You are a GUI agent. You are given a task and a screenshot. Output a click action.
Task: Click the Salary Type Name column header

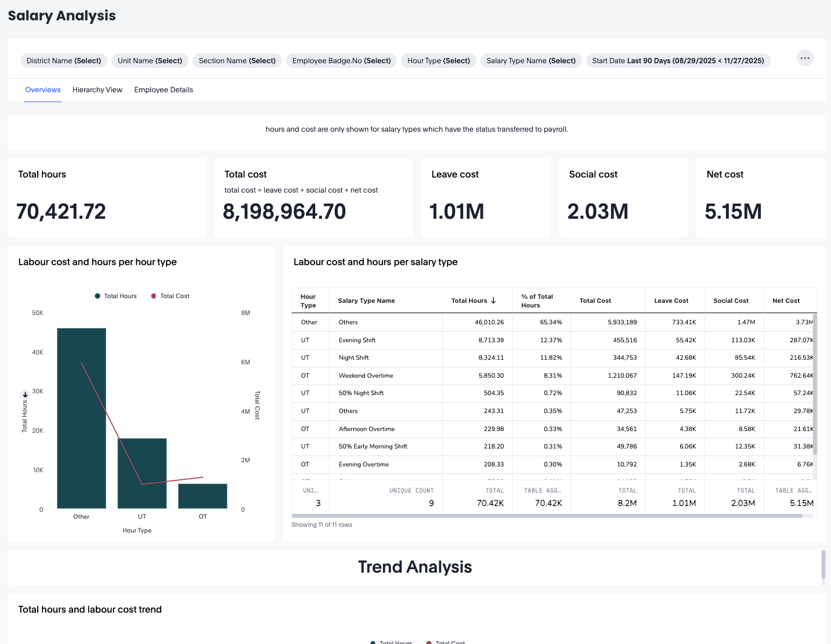[366, 301]
